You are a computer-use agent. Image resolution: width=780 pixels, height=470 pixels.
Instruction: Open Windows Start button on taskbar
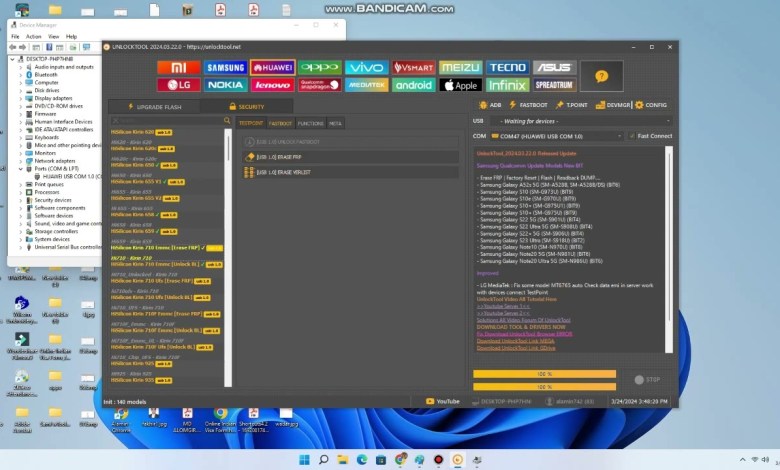[x=304, y=460]
